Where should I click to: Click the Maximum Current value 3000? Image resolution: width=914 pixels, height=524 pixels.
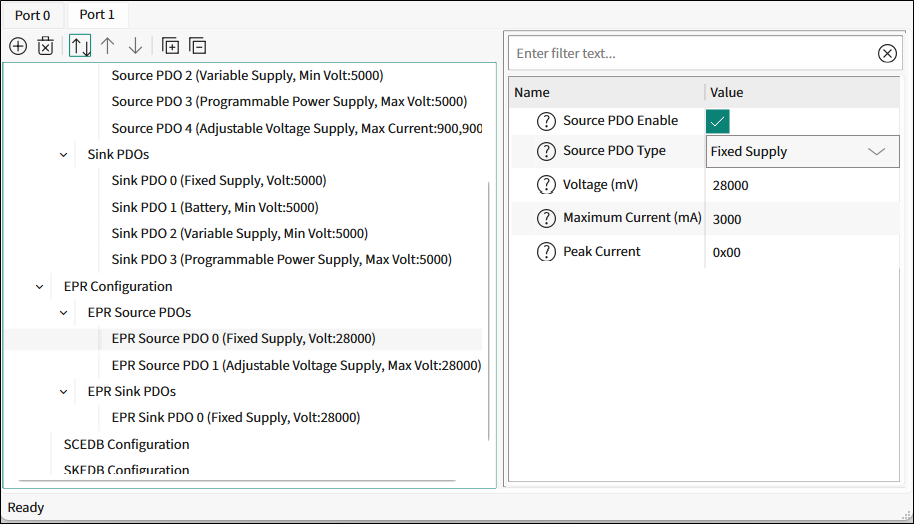click(x=802, y=219)
